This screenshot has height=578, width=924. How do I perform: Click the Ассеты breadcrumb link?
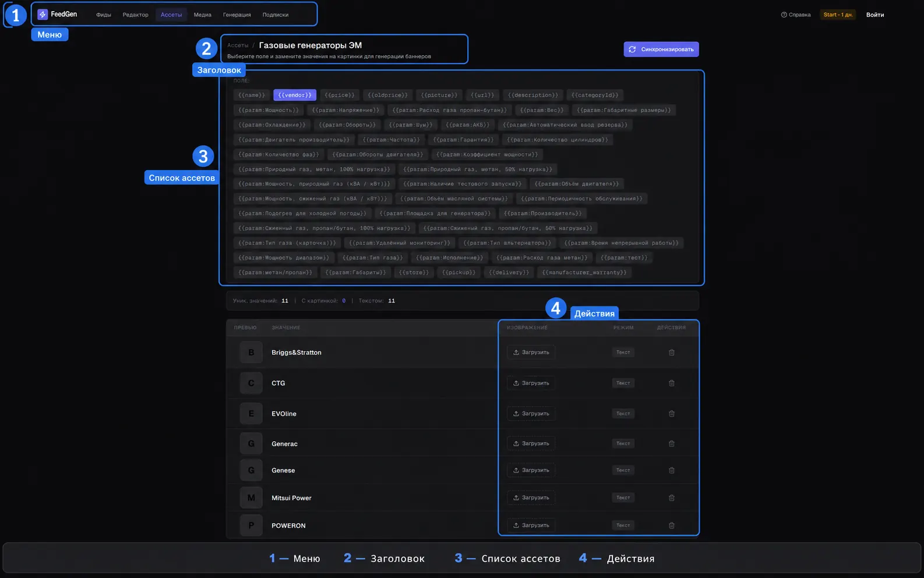[238, 45]
